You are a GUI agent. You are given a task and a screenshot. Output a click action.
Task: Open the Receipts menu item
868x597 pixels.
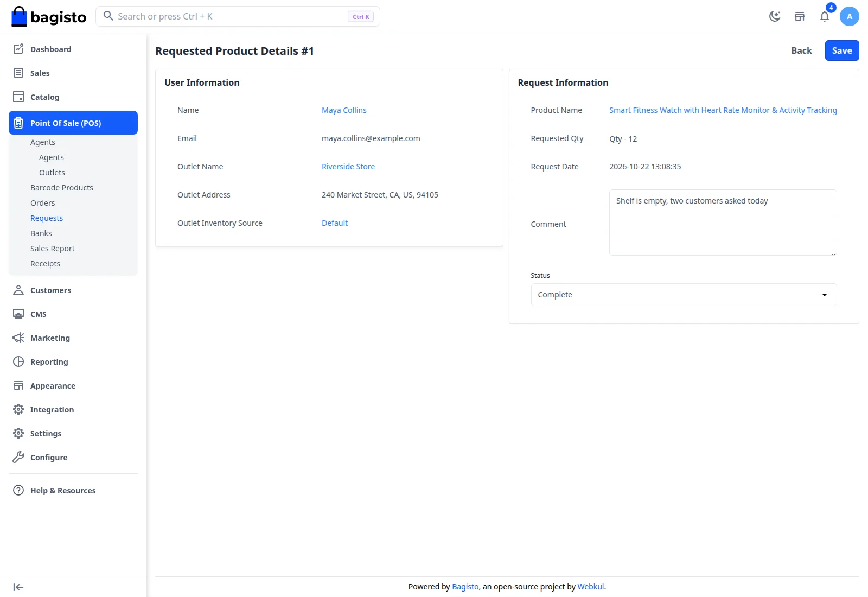[46, 264]
